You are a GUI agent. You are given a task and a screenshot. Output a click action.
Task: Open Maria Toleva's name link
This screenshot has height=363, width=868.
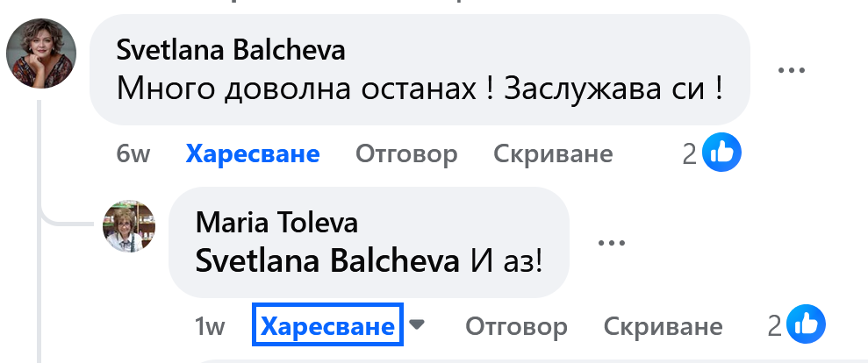pos(277,223)
